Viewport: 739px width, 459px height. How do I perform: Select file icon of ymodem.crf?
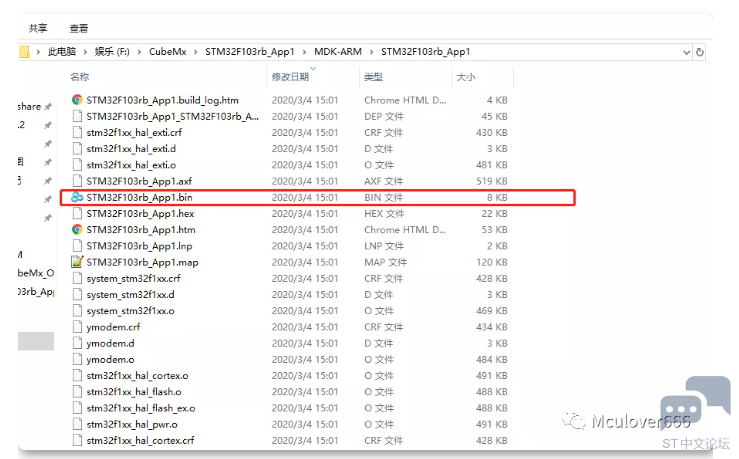77,327
